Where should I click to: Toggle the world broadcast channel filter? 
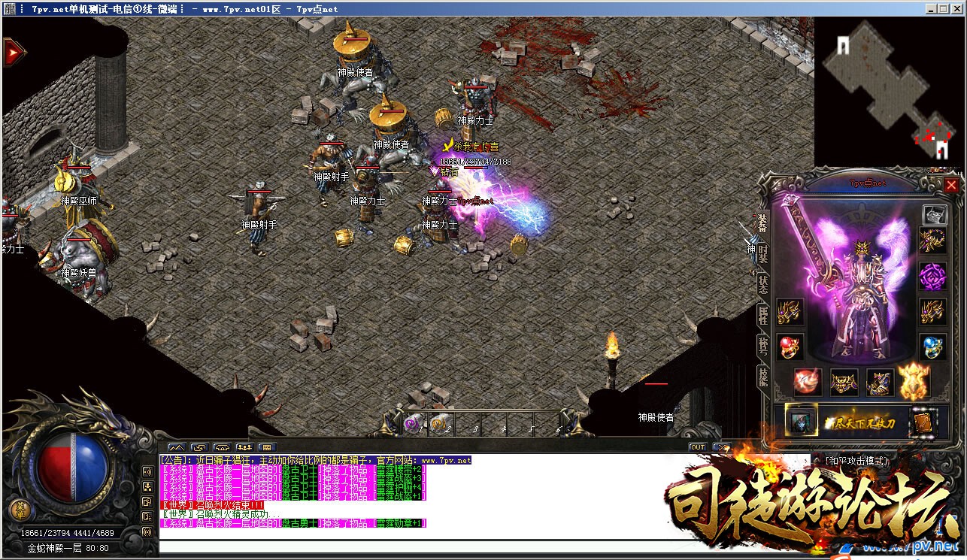[147, 532]
